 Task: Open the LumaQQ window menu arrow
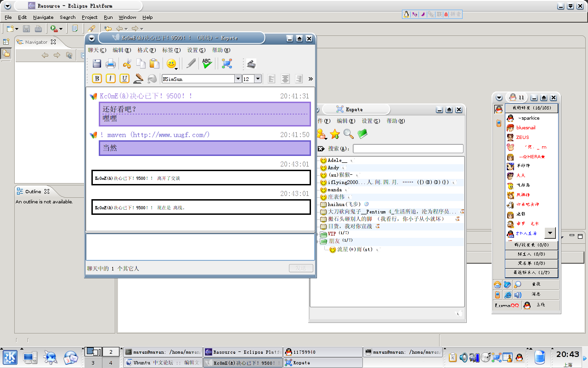499,98
